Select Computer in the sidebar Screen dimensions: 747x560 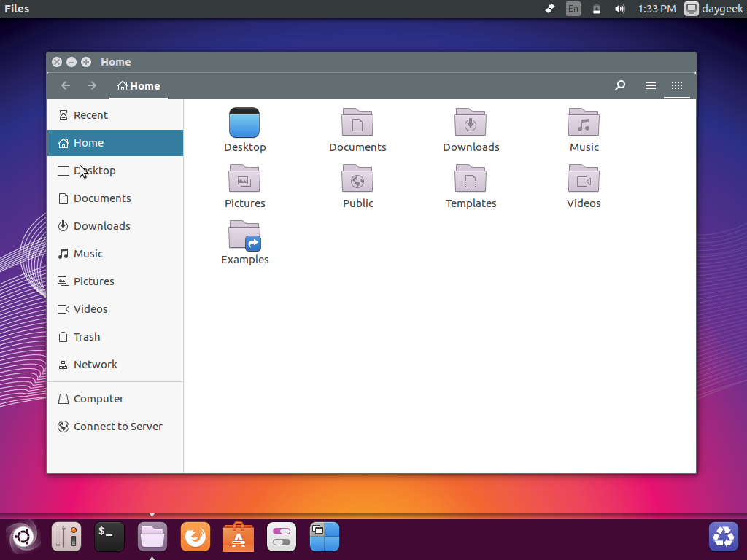point(98,399)
